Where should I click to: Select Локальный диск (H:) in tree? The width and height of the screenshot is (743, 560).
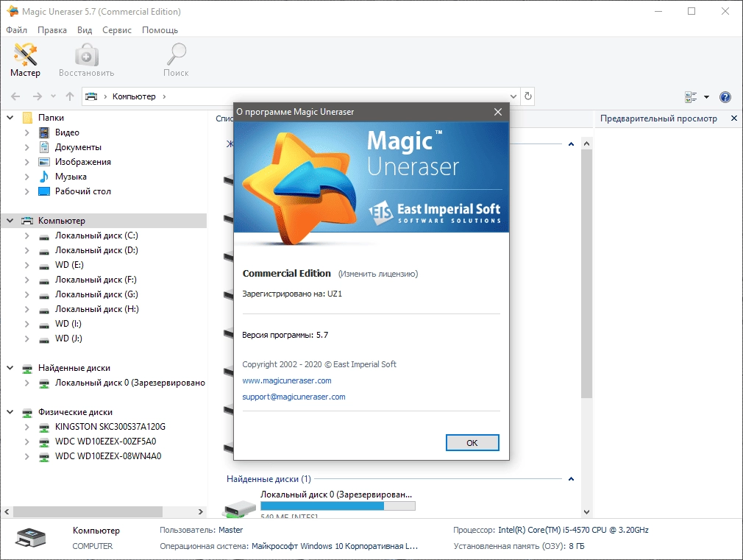[96, 308]
